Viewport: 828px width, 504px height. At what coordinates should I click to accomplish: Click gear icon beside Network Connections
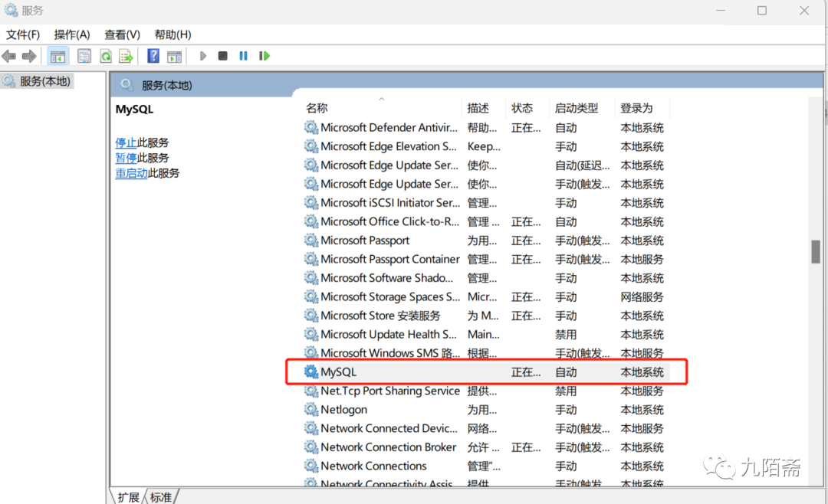click(x=311, y=466)
